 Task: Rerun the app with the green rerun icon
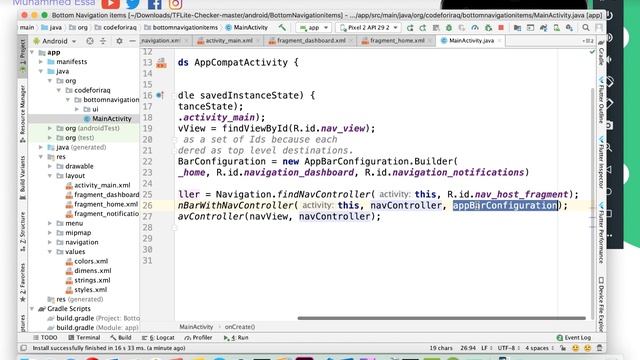tap(410, 28)
